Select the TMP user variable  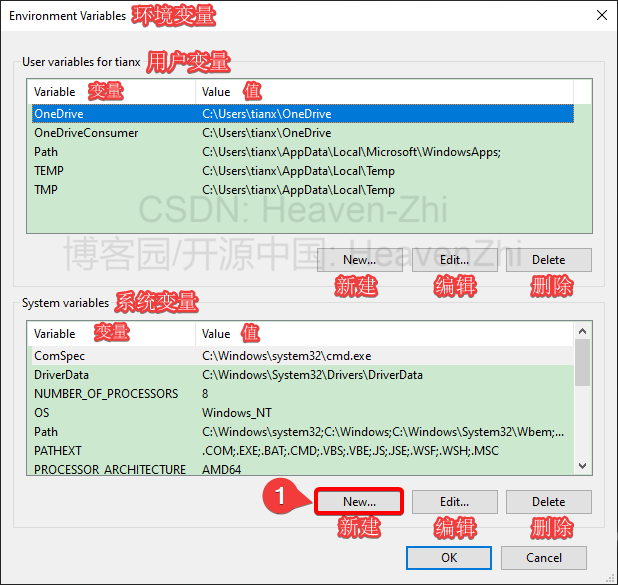click(303, 190)
